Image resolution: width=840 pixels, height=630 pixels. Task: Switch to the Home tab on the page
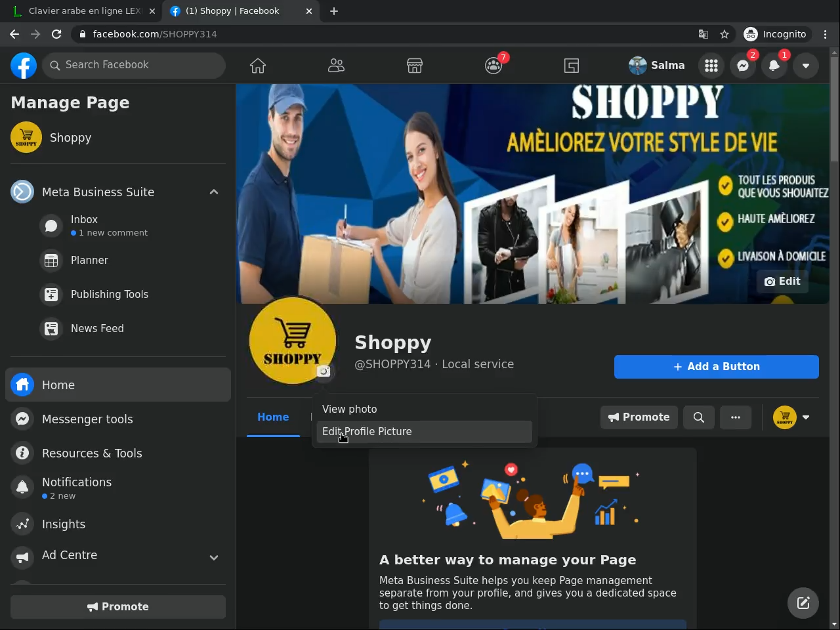click(x=273, y=417)
